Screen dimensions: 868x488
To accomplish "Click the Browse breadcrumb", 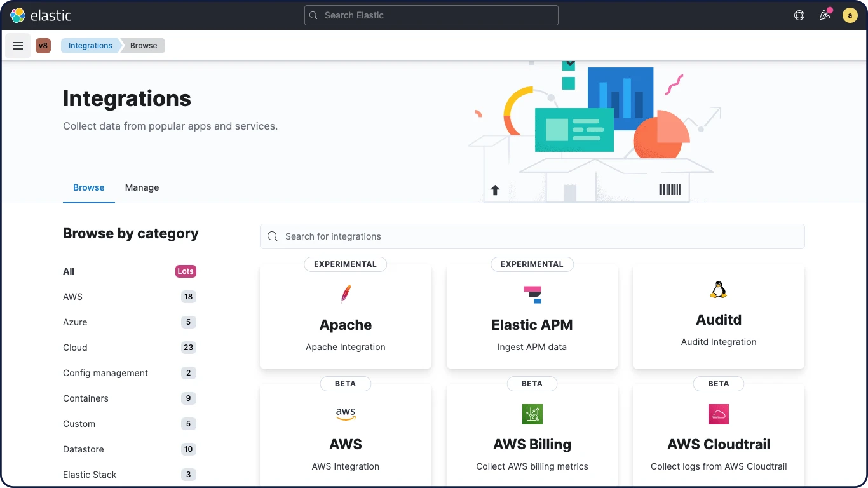I will click(x=143, y=45).
